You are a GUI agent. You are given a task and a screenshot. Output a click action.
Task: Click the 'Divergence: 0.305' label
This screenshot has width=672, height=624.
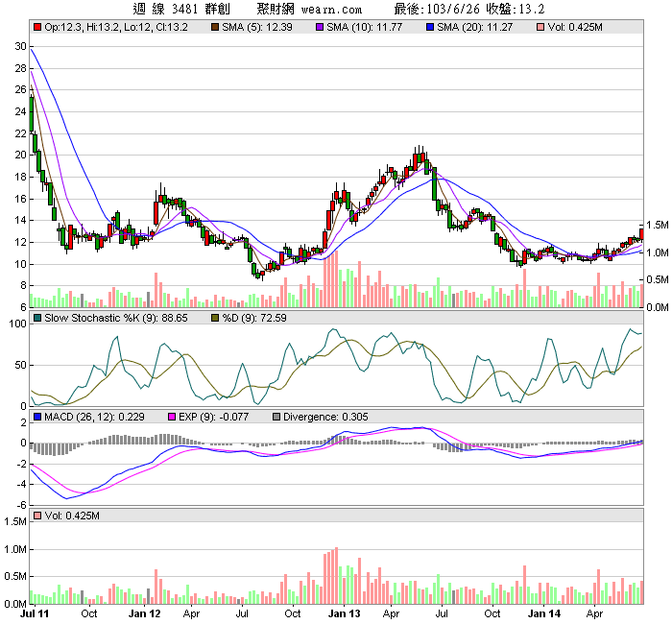pyautogui.click(x=325, y=417)
